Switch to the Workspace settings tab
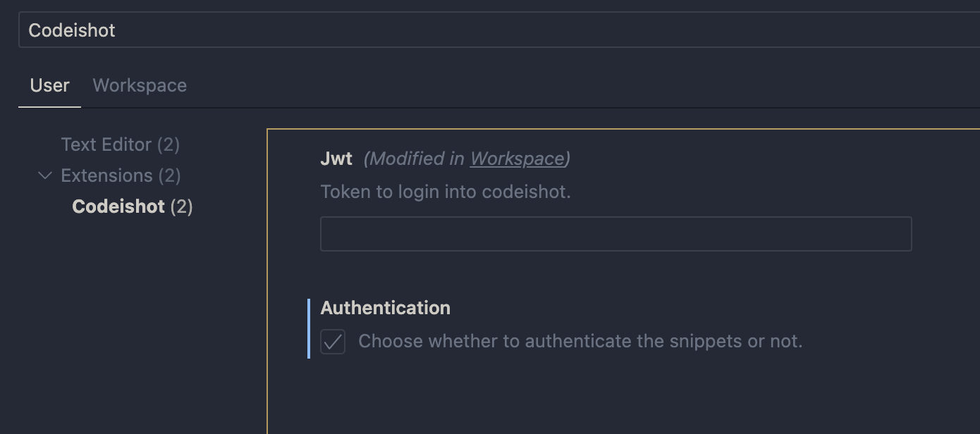 tap(140, 85)
